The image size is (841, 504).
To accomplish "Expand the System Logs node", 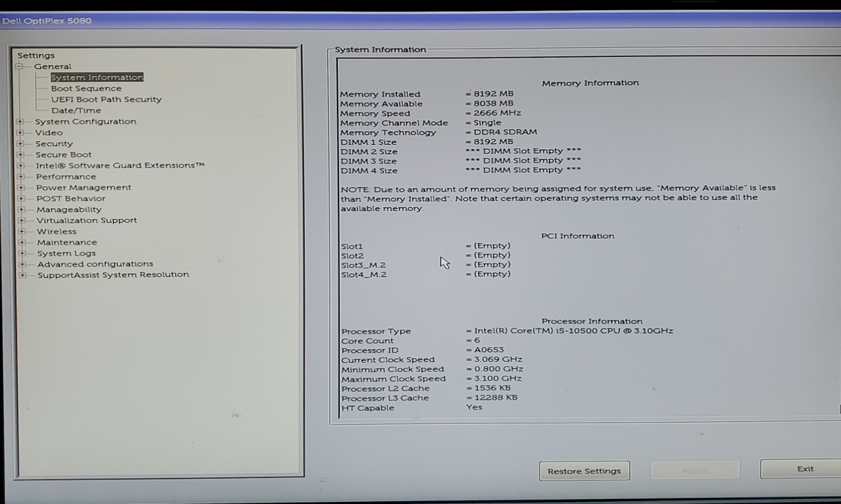I will (22, 253).
